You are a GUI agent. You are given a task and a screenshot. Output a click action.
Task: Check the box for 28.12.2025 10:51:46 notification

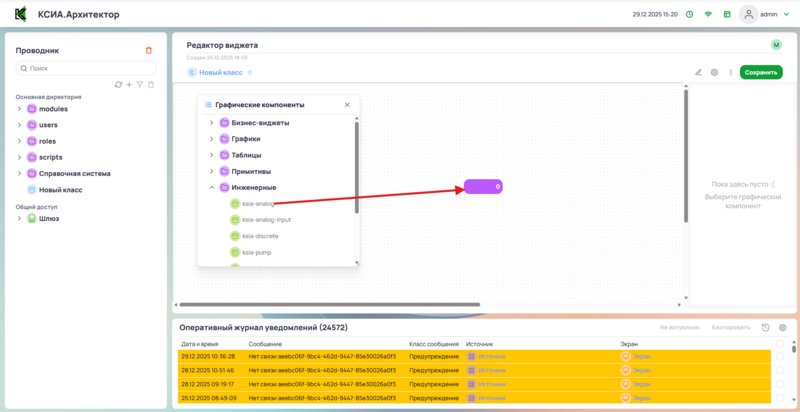tap(780, 370)
